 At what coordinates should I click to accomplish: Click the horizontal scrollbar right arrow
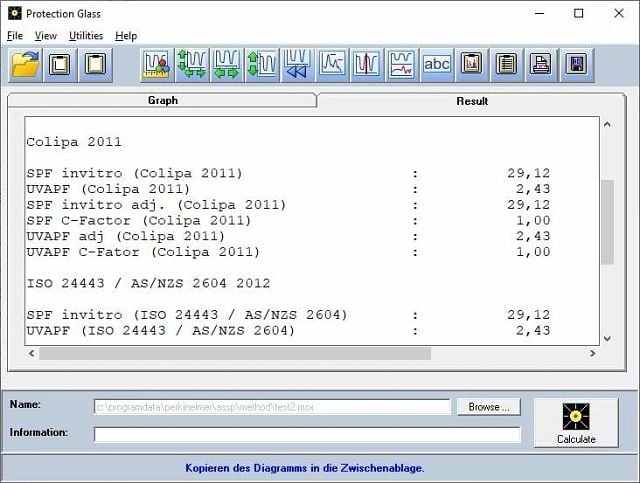(x=593, y=353)
